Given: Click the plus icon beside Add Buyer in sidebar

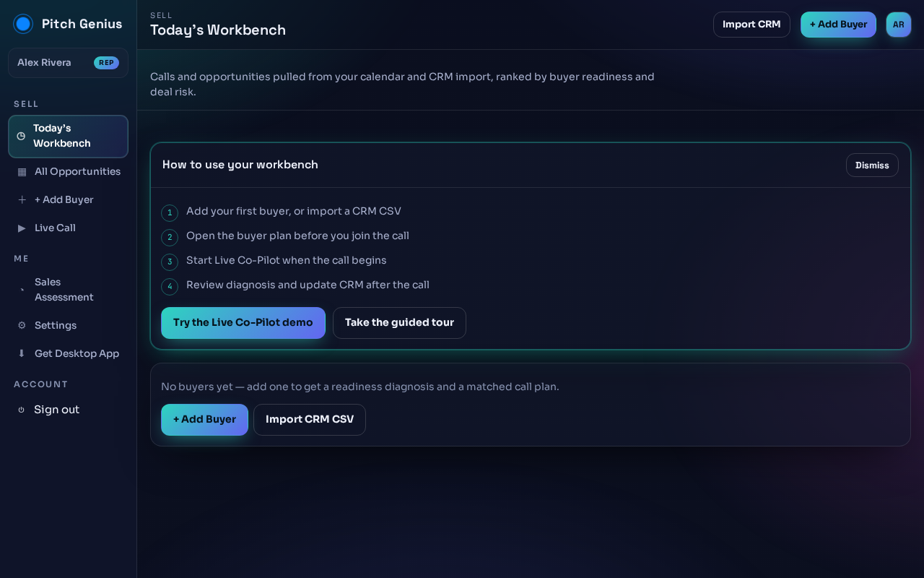Looking at the screenshot, I should tap(22, 200).
